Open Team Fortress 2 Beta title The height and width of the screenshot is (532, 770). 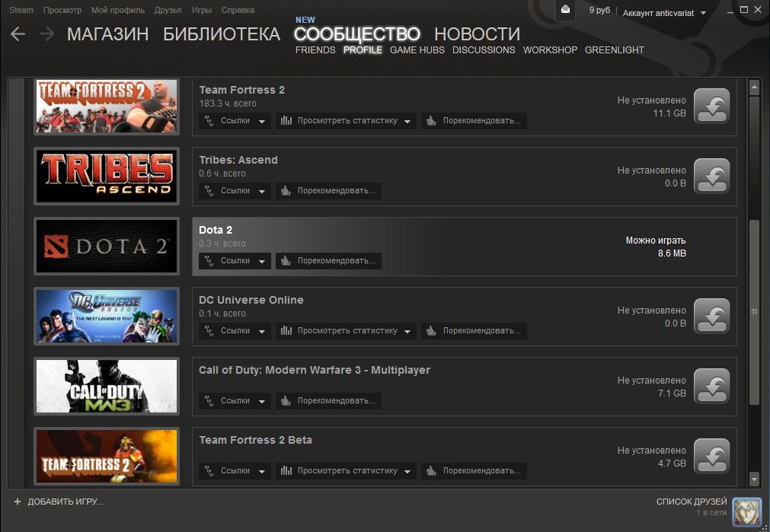coord(255,440)
